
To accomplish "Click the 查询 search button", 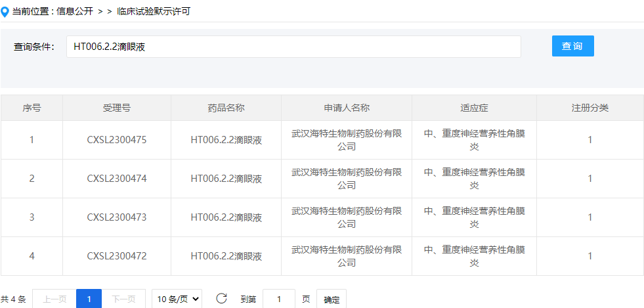I will point(572,46).
